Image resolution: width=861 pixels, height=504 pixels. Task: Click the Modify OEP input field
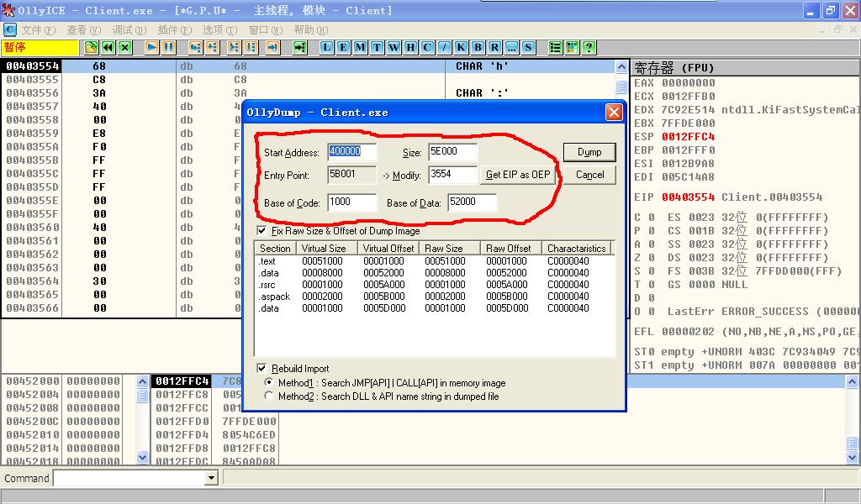click(x=453, y=175)
